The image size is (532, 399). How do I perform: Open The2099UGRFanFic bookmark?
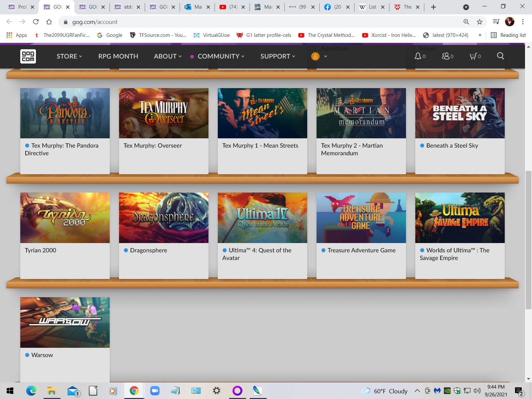point(62,35)
